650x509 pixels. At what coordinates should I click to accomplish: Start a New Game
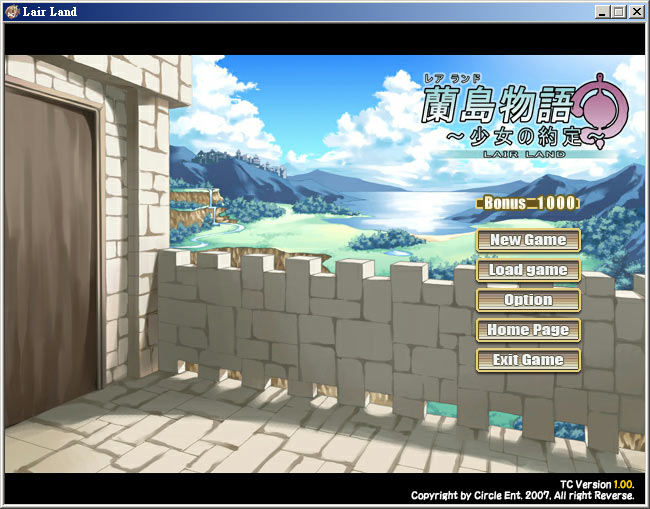pyautogui.click(x=528, y=240)
